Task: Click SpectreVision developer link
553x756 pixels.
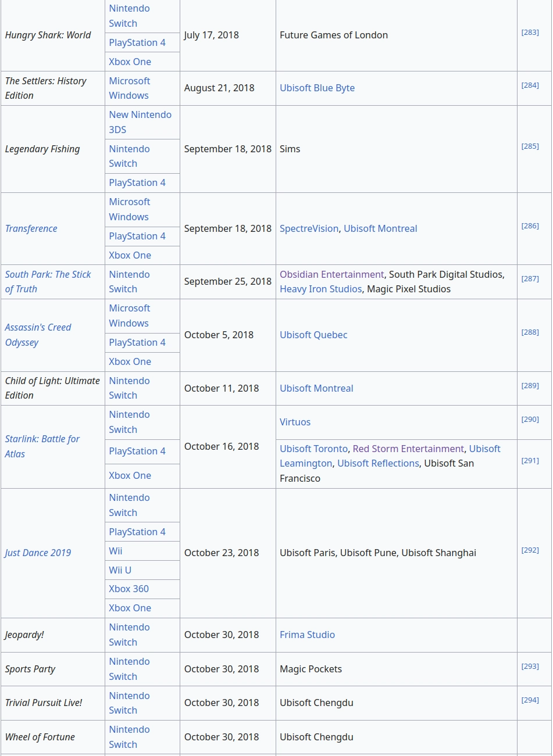Action: [309, 228]
